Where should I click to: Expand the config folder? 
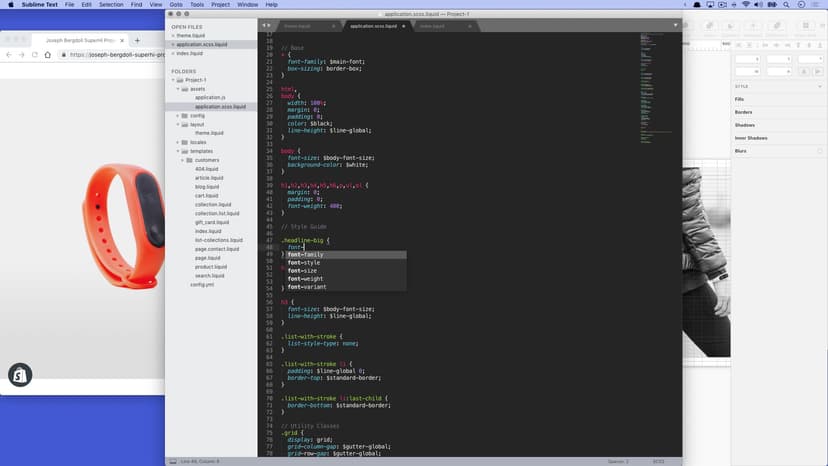point(180,115)
